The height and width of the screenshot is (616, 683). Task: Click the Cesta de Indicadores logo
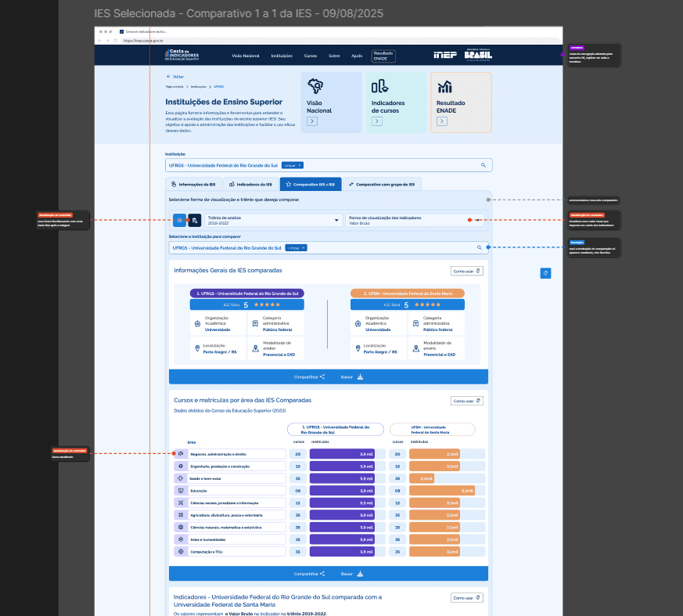point(182,55)
